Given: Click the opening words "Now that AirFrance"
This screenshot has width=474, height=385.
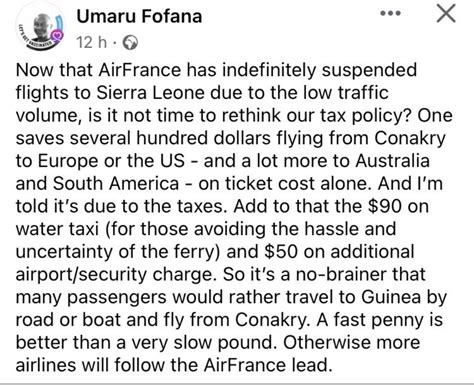Looking at the screenshot, I should click(x=98, y=70).
